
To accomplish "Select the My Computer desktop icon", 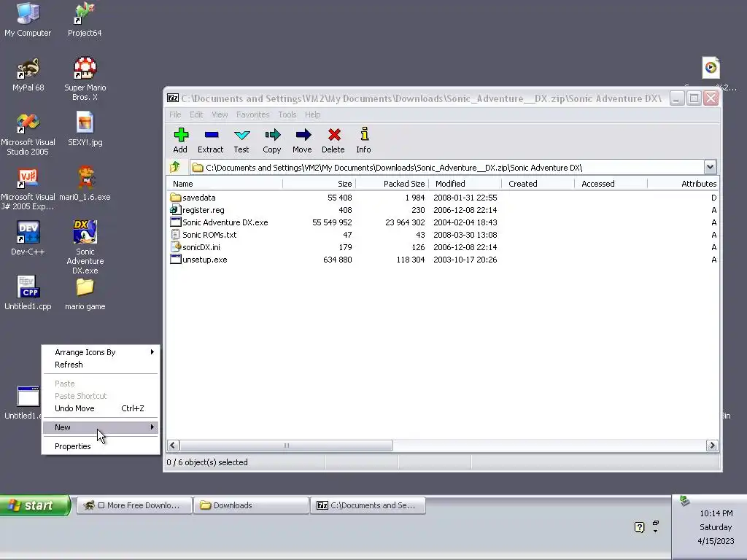I will (28, 20).
